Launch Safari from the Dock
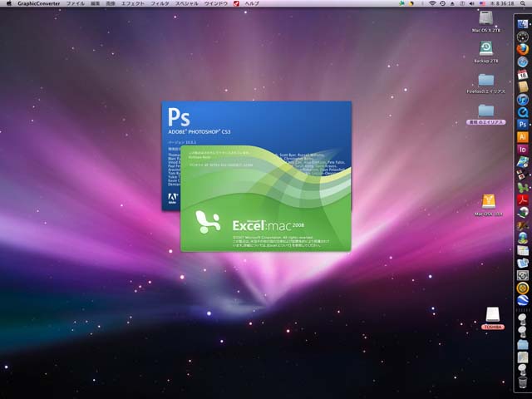532x399 pixels. [523, 62]
